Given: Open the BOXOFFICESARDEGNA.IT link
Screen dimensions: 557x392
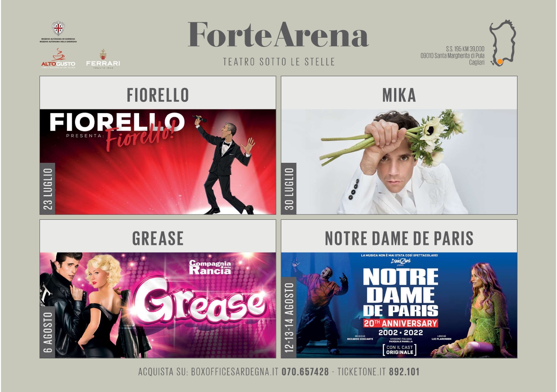Looking at the screenshot, I should (235, 372).
